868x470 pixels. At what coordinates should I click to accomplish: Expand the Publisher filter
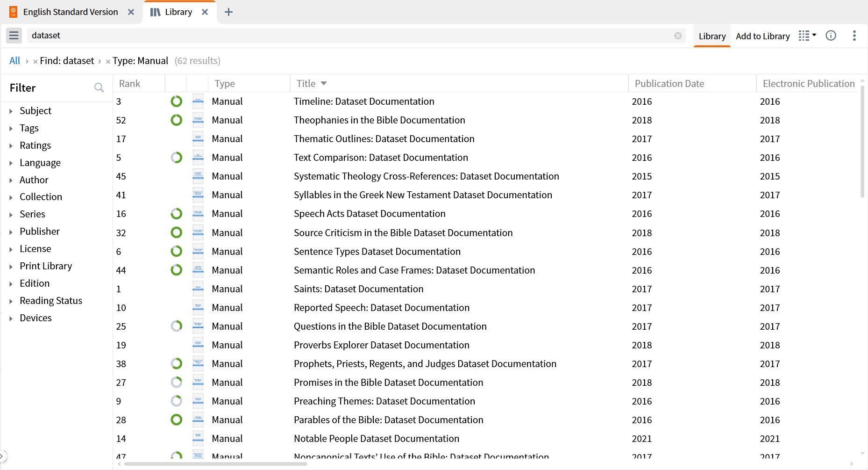tap(11, 232)
